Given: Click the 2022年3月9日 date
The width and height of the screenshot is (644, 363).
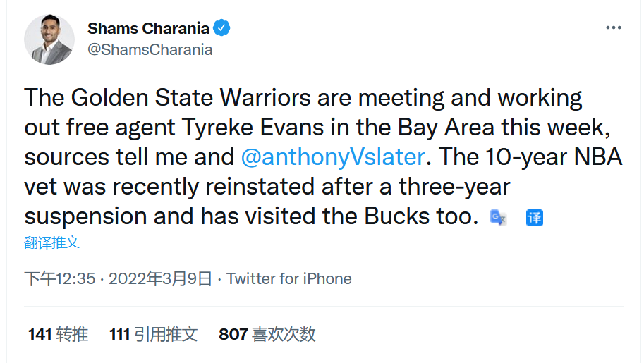Looking at the screenshot, I should click(x=160, y=279).
